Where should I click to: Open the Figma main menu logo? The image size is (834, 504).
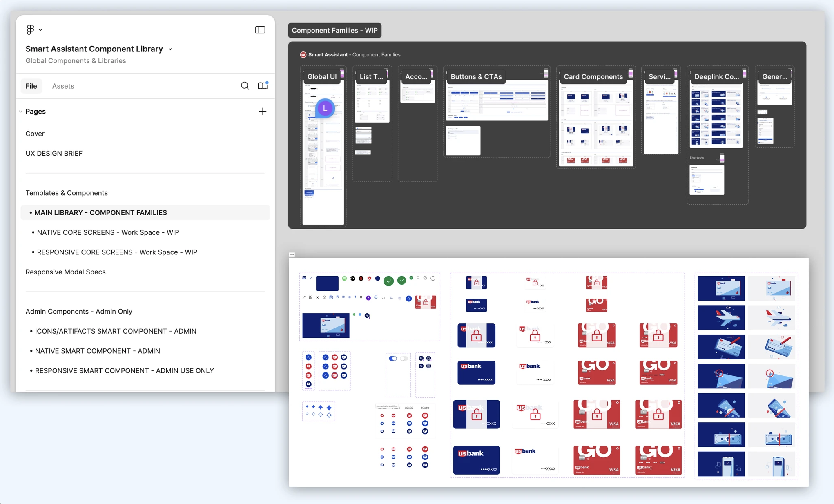coord(30,29)
